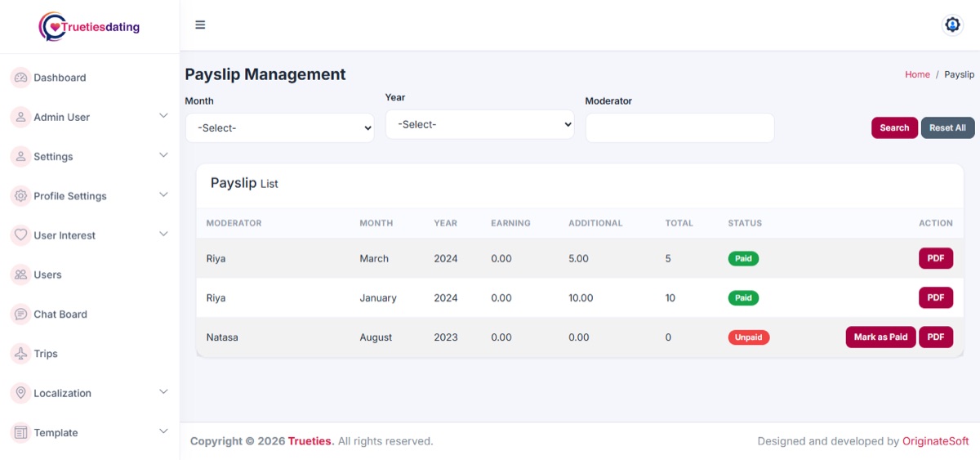Download PDF for Riya March payslip
980x460 pixels.
tap(936, 258)
